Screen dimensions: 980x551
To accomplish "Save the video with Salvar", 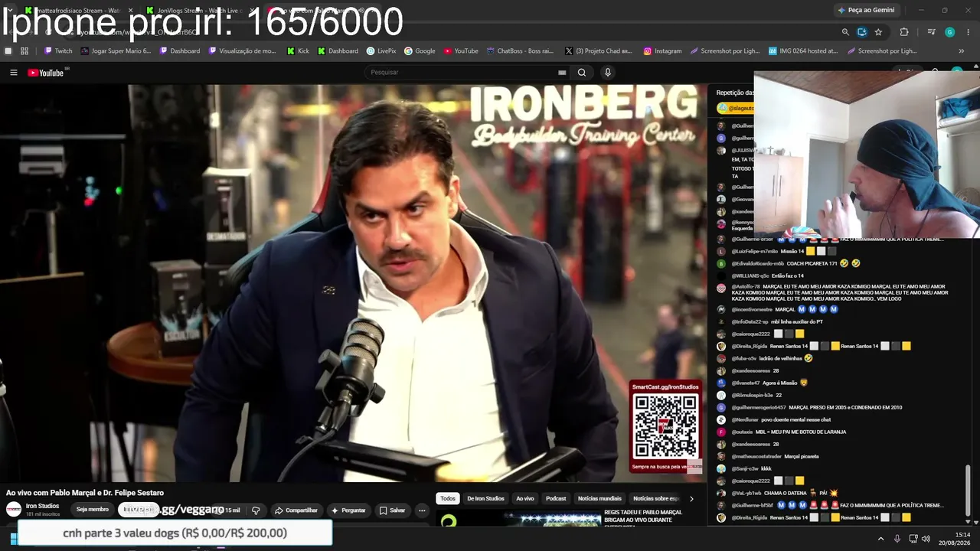I will (x=392, y=510).
